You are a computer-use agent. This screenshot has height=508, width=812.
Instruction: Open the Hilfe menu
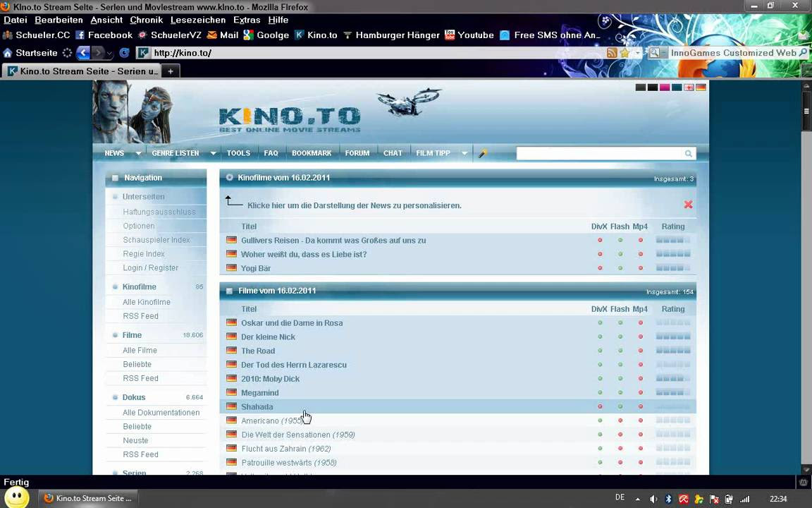point(278,20)
